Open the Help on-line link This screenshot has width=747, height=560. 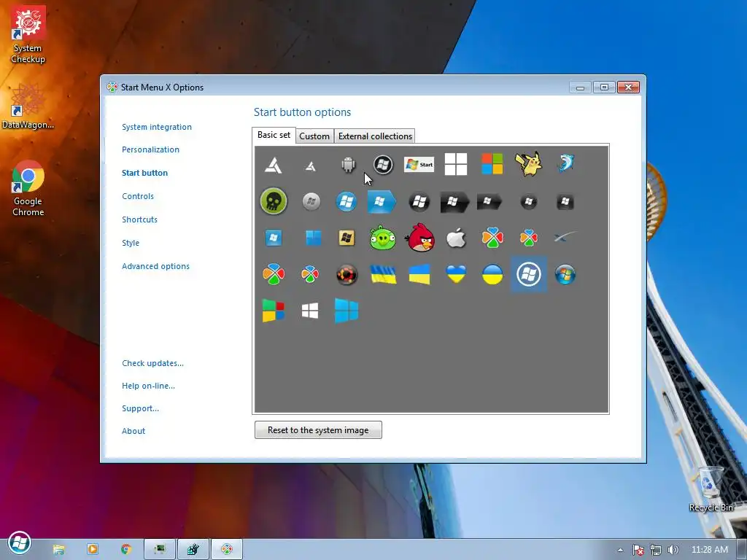[148, 386]
